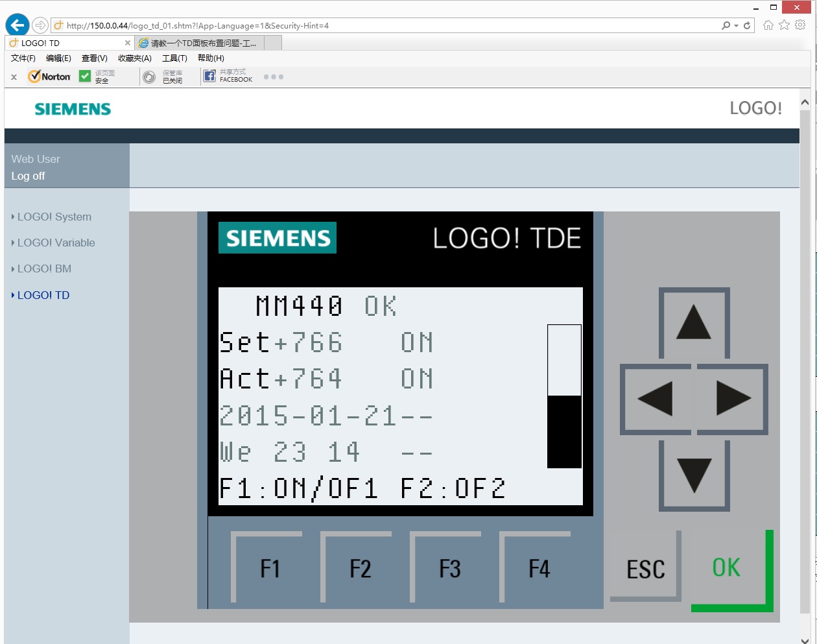Click the Norton safe page green checkmark
Image resolution: width=817 pixels, height=644 pixels.
click(85, 76)
